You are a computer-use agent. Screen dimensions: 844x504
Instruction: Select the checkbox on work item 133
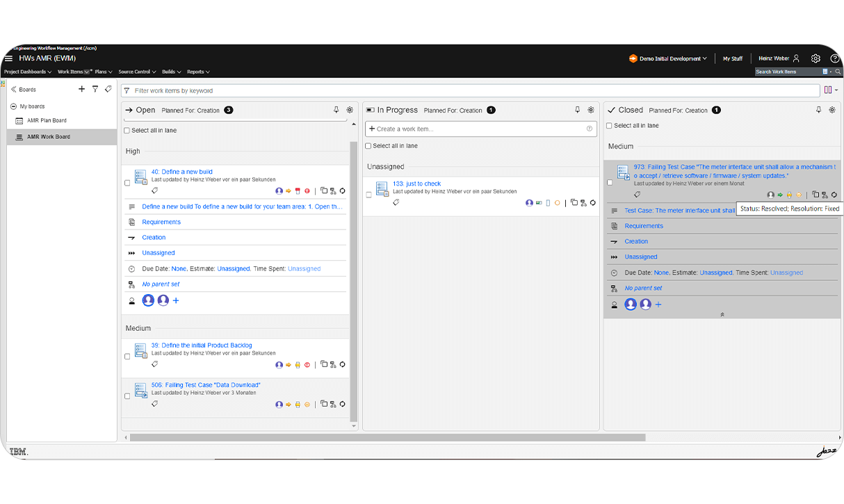pyautogui.click(x=368, y=195)
